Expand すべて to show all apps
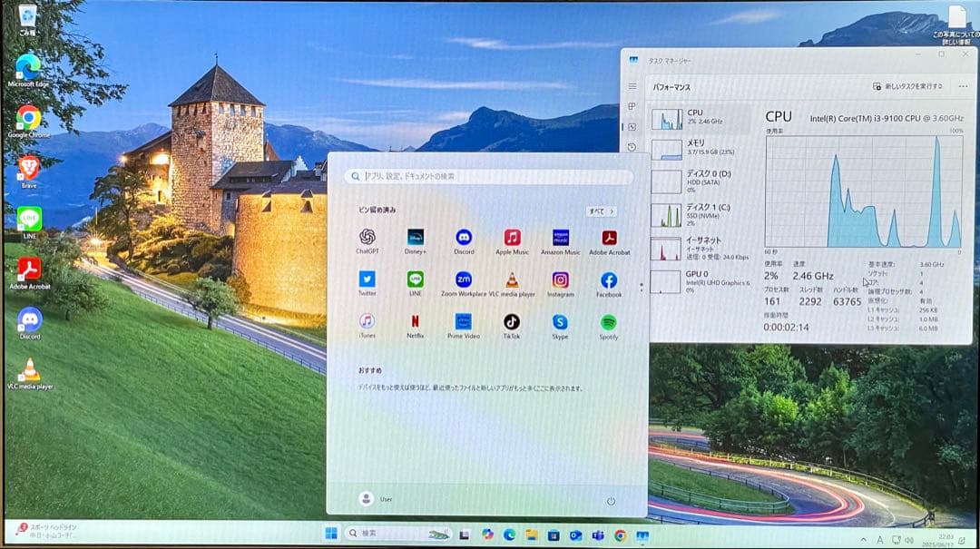This screenshot has width=980, height=549. 600,210
